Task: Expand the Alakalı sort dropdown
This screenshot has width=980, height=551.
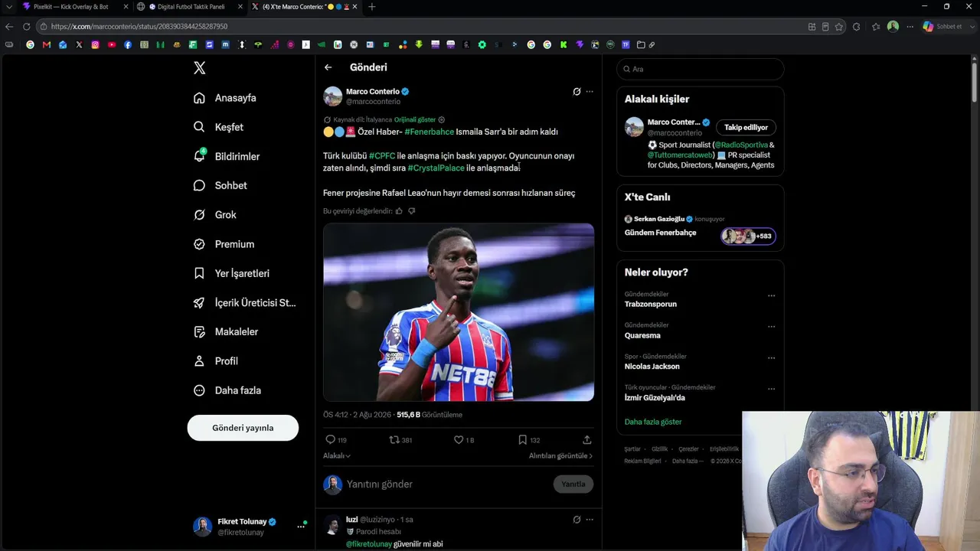Action: point(337,456)
